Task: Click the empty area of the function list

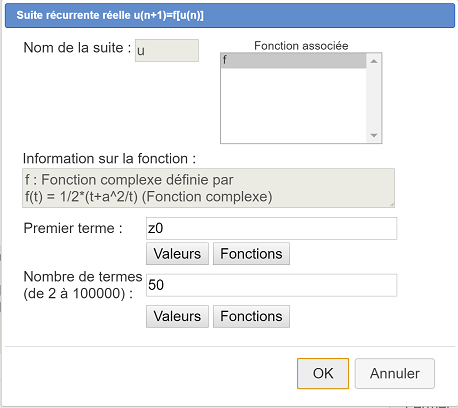Action: (293, 105)
